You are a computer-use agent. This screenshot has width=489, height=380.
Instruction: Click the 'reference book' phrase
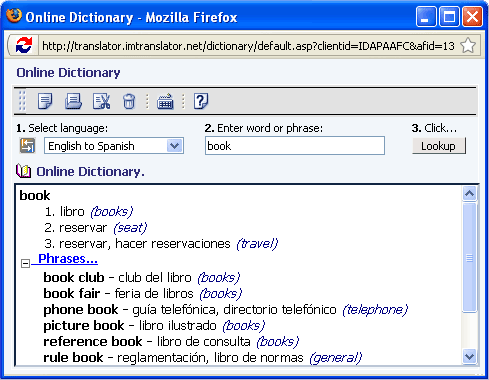(93, 342)
